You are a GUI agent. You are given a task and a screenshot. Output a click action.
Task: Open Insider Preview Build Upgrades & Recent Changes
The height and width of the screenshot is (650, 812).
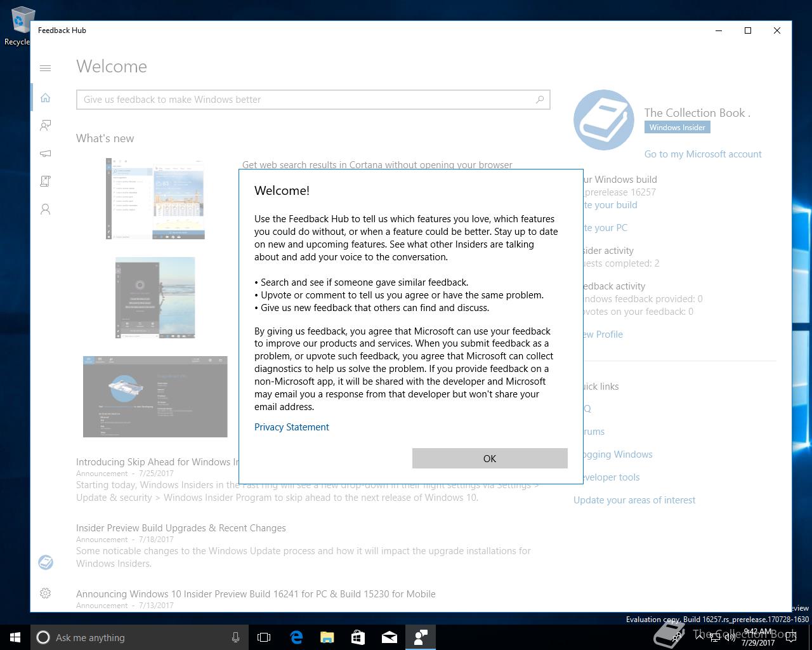181,528
